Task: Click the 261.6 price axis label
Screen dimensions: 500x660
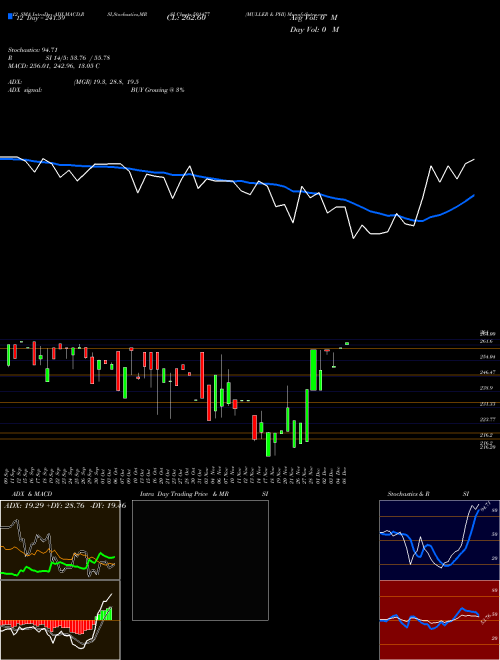Action: pyautogui.click(x=486, y=341)
